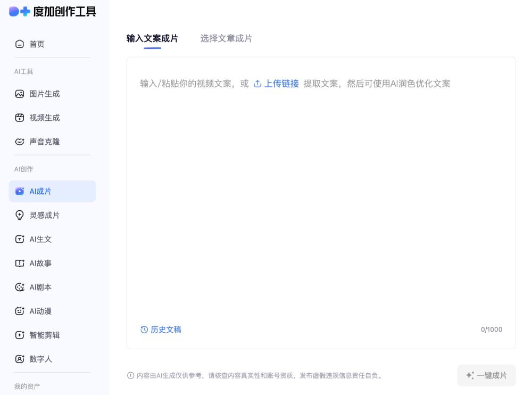This screenshot has width=532, height=395.
Task: Switch to 选择文章成片 tab
Action: (226, 38)
